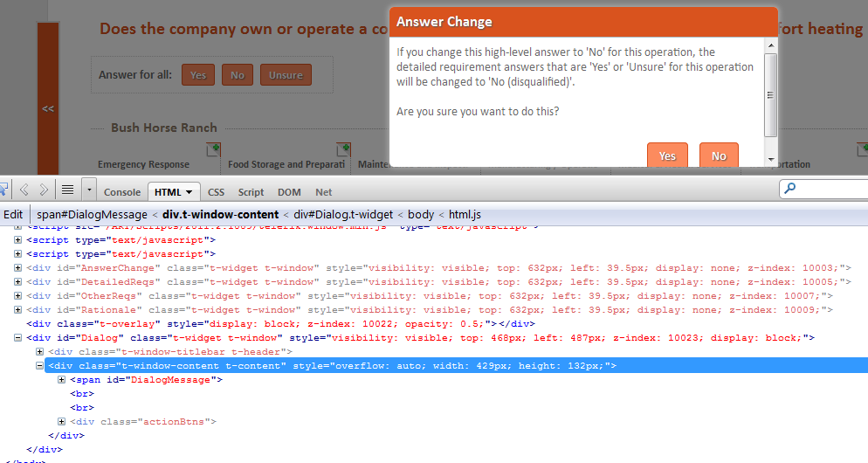Click the Edit button in HTML panel
The image size is (868, 463).
click(13, 214)
